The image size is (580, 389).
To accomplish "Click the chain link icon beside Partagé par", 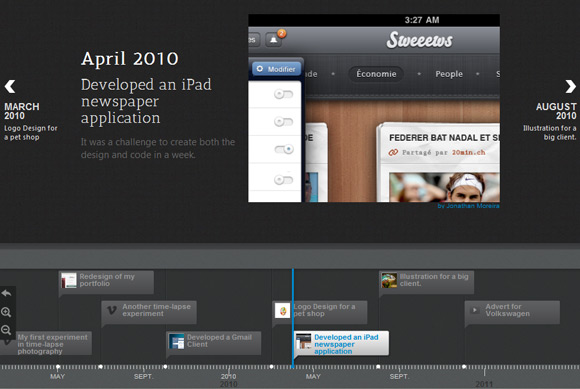I will [393, 152].
